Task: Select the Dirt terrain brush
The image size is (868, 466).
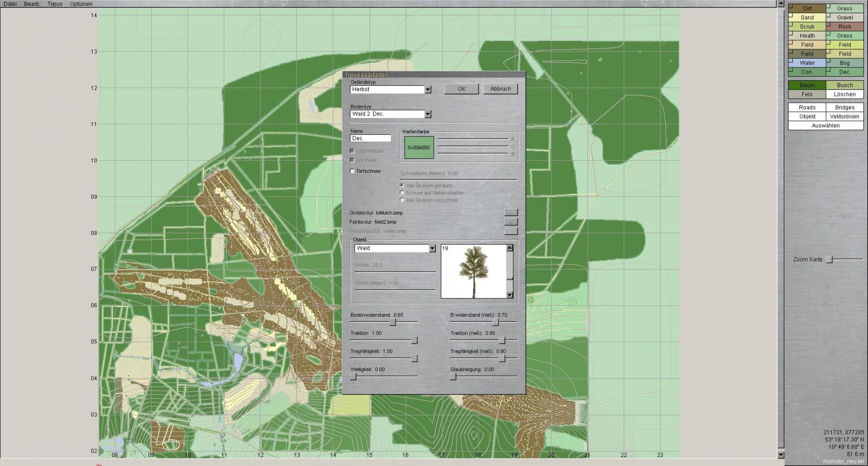Action: pos(807,8)
